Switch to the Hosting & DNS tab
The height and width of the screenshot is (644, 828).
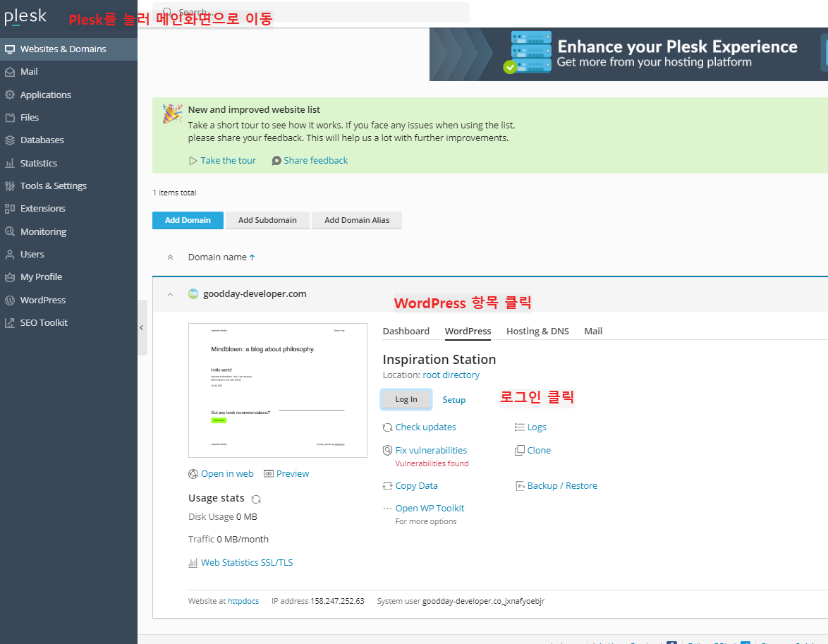click(x=537, y=332)
